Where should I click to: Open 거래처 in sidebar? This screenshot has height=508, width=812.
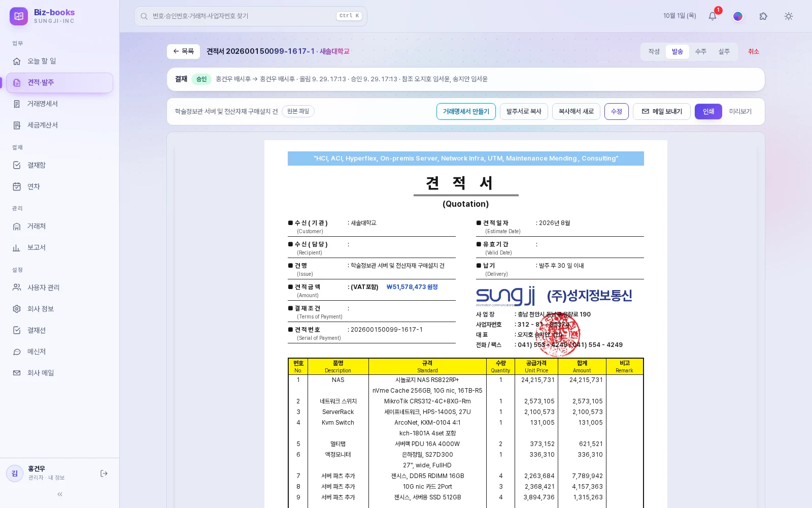point(60,226)
